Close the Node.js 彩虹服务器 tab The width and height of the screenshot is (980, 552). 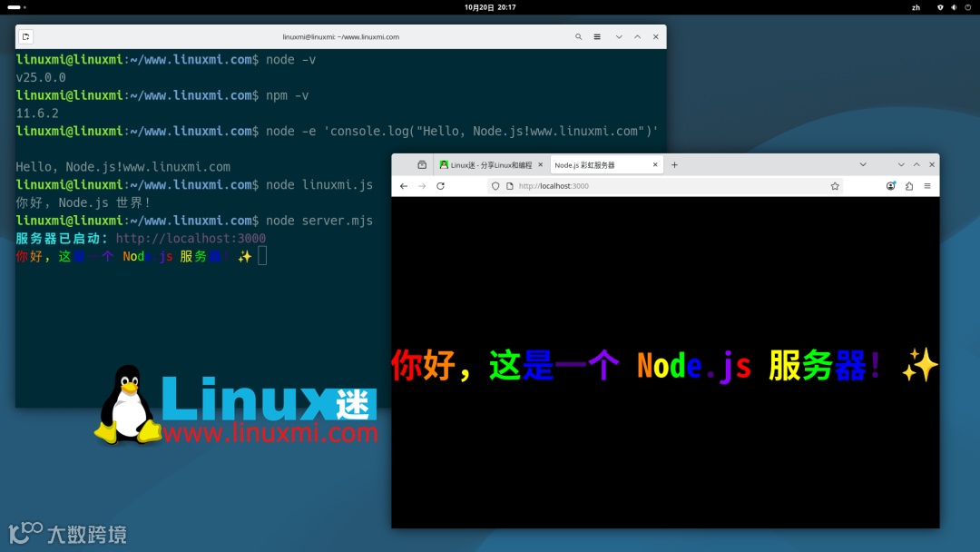(x=655, y=165)
